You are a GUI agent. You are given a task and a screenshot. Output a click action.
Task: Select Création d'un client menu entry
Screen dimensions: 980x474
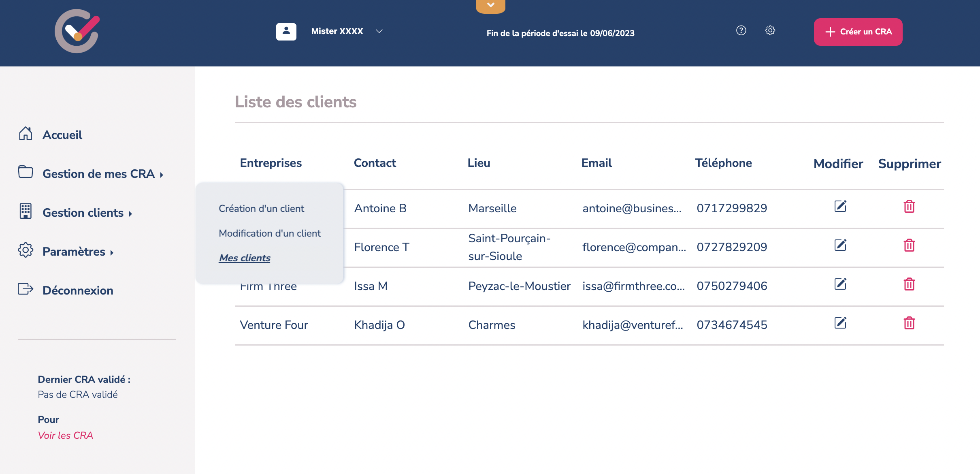tap(261, 209)
